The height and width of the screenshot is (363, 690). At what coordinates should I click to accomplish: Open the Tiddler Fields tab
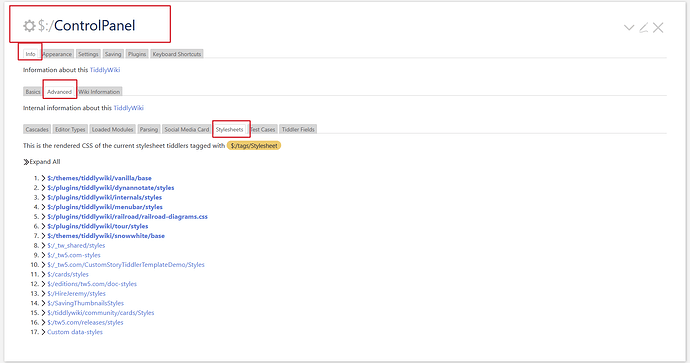click(x=298, y=129)
